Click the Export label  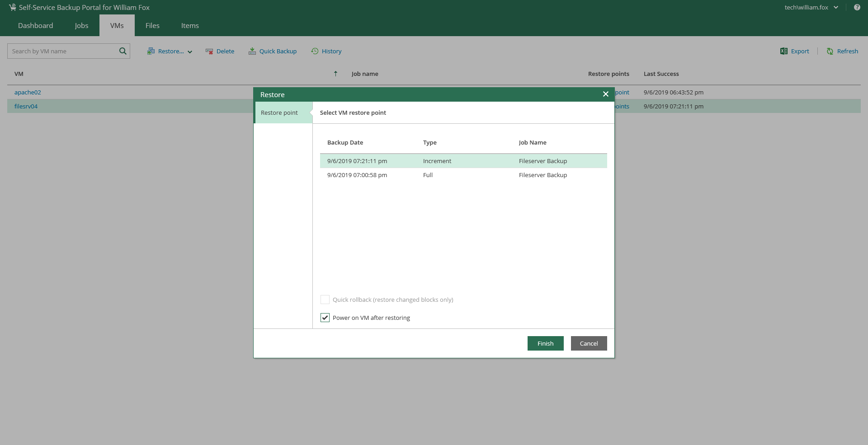[800, 51]
